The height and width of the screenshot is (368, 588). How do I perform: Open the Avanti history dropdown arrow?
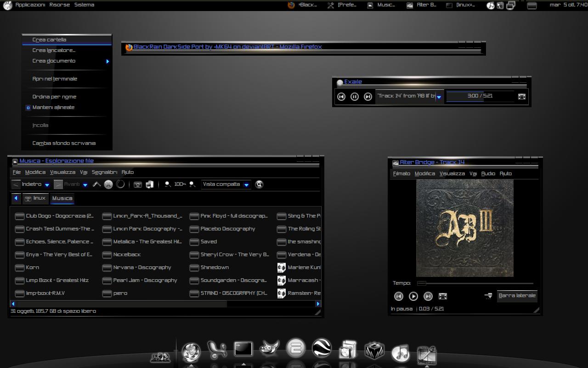(x=85, y=185)
